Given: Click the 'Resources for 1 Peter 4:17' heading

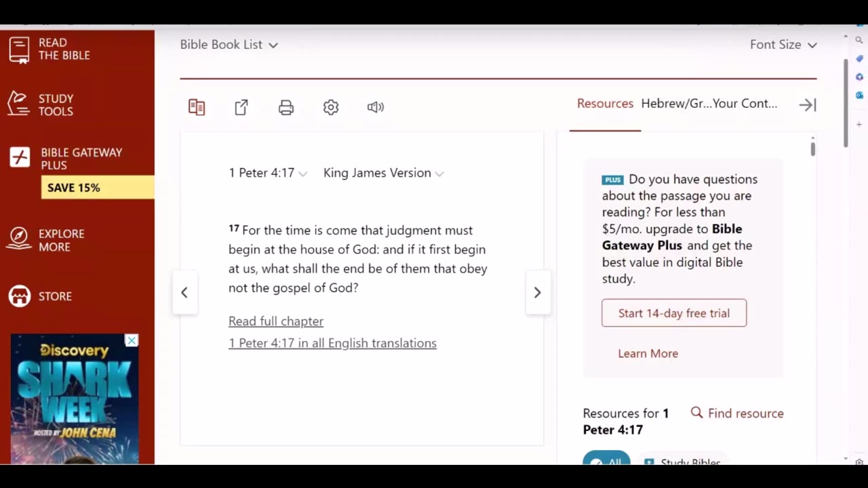Looking at the screenshot, I should pos(626,422).
